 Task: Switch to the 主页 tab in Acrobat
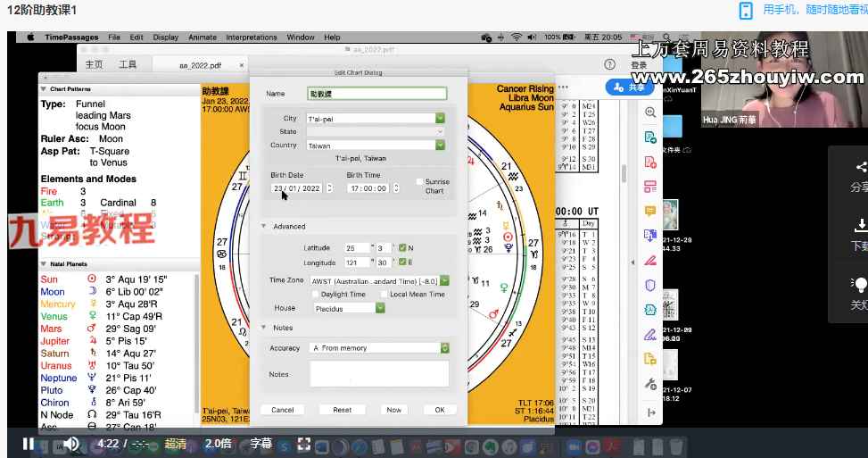(94, 65)
